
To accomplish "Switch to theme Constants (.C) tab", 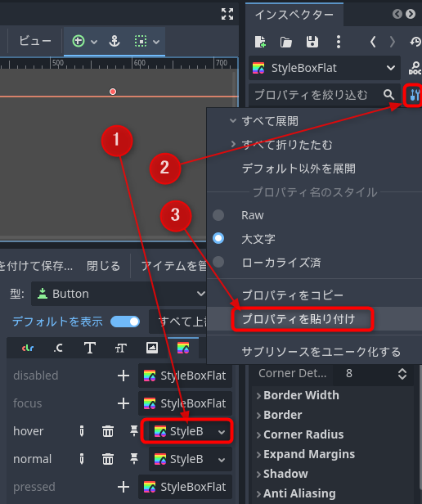I will point(58,348).
